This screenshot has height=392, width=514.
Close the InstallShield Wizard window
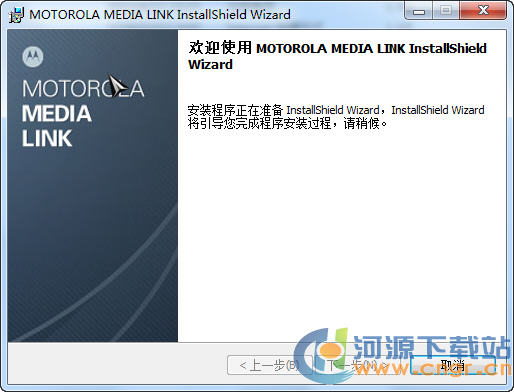482,11
